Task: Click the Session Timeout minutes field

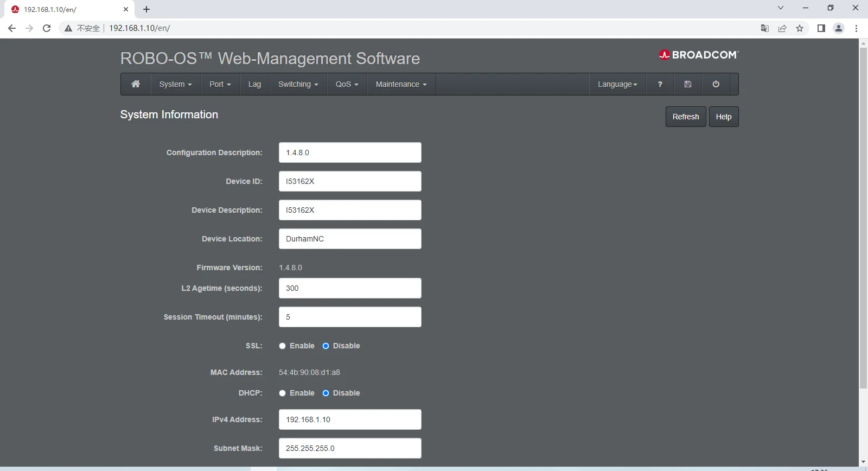Action: pyautogui.click(x=350, y=317)
